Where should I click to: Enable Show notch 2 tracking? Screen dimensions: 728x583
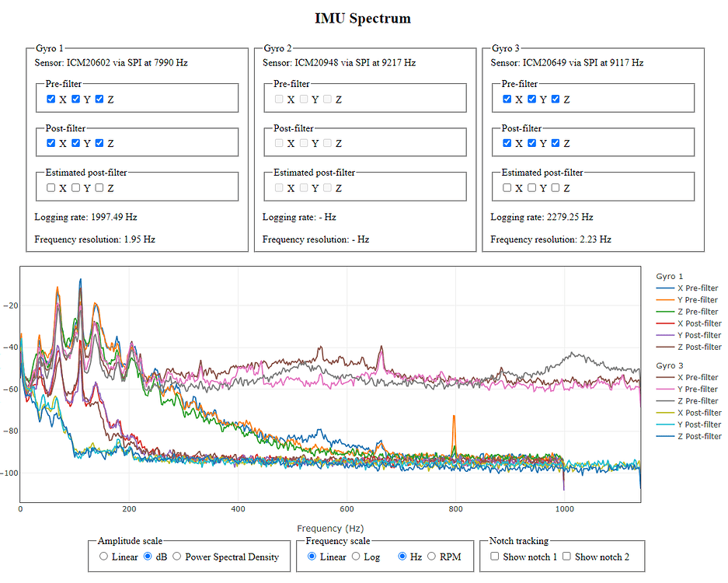(565, 557)
